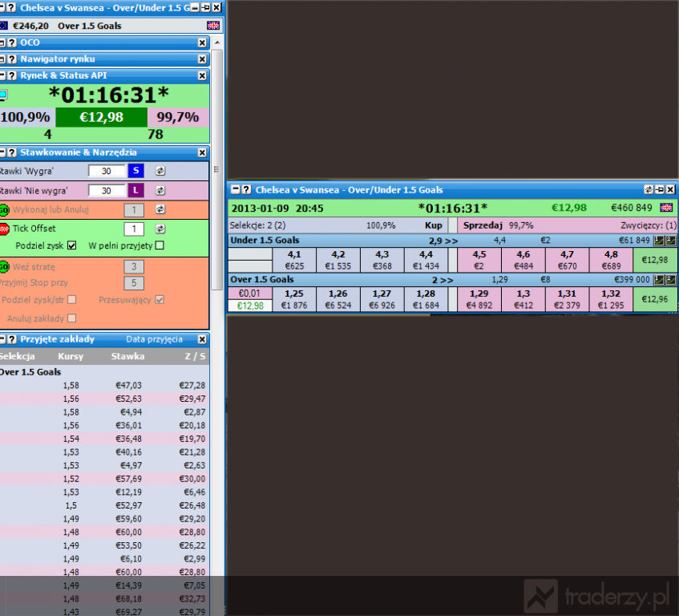
Task: Check the Podziel zysk/str checkbox
Action: 72,300
